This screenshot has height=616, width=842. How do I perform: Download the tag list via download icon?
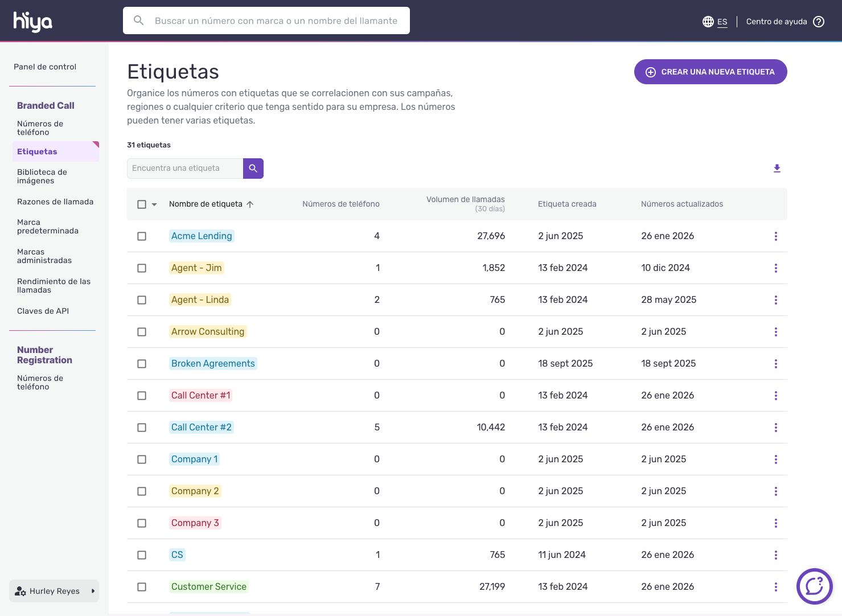(777, 169)
